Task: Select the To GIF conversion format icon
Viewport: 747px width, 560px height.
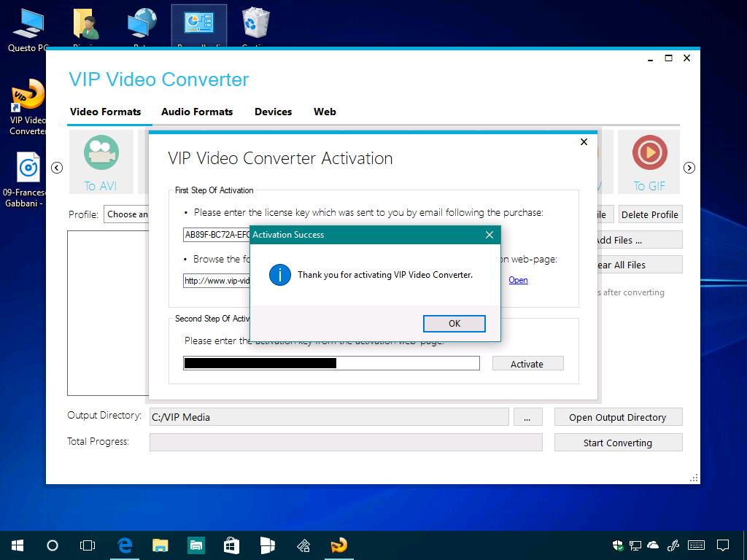Action: pos(649,162)
